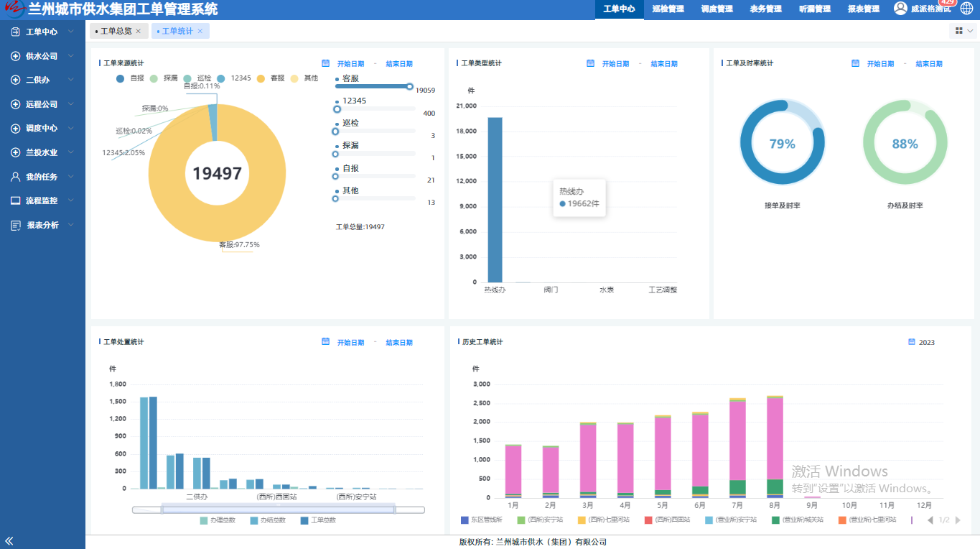The width and height of the screenshot is (980, 549).
Task: Go to next legend page arrow
Action: click(x=958, y=520)
